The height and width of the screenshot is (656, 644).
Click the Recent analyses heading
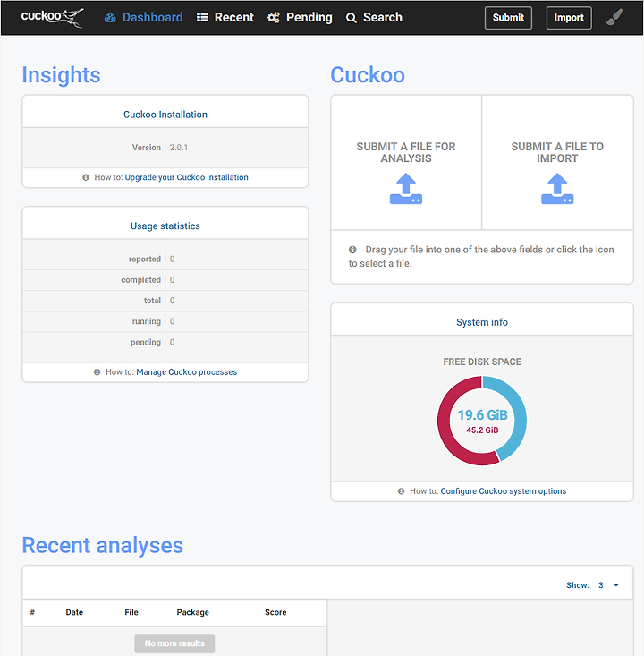click(103, 545)
